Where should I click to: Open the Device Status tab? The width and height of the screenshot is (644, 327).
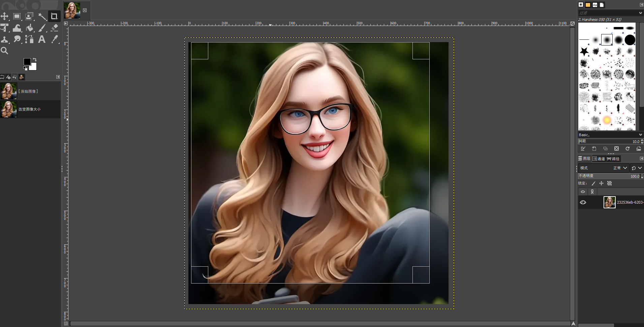click(x=8, y=77)
